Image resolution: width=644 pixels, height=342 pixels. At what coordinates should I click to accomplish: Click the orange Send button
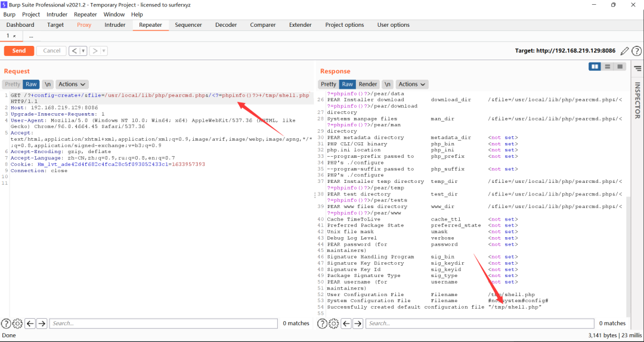pos(19,51)
